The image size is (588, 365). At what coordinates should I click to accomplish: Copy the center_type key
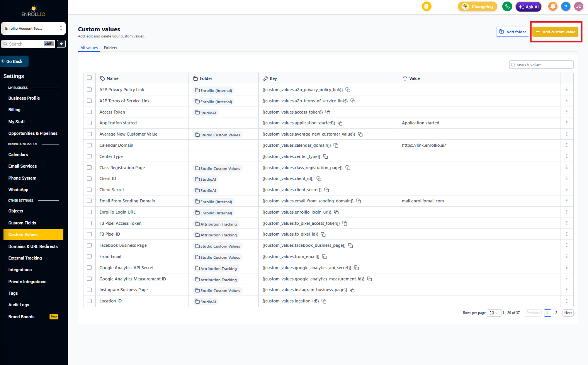[325, 157]
